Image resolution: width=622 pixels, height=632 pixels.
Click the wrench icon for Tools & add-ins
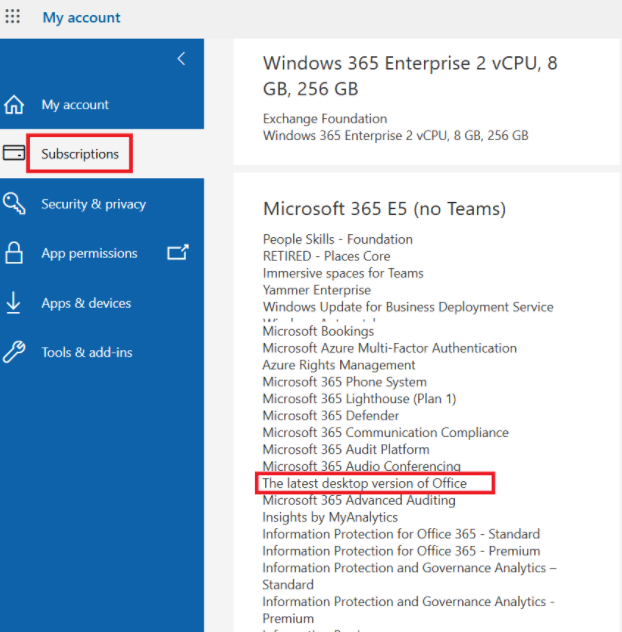(x=14, y=352)
